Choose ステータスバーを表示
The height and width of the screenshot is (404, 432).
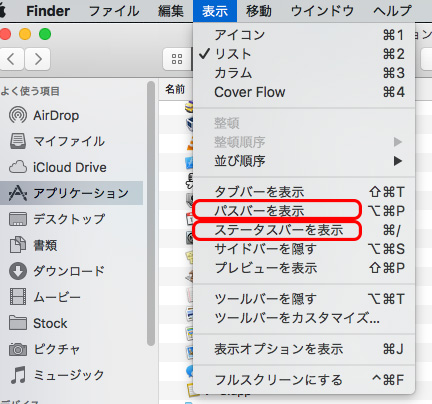click(304, 230)
